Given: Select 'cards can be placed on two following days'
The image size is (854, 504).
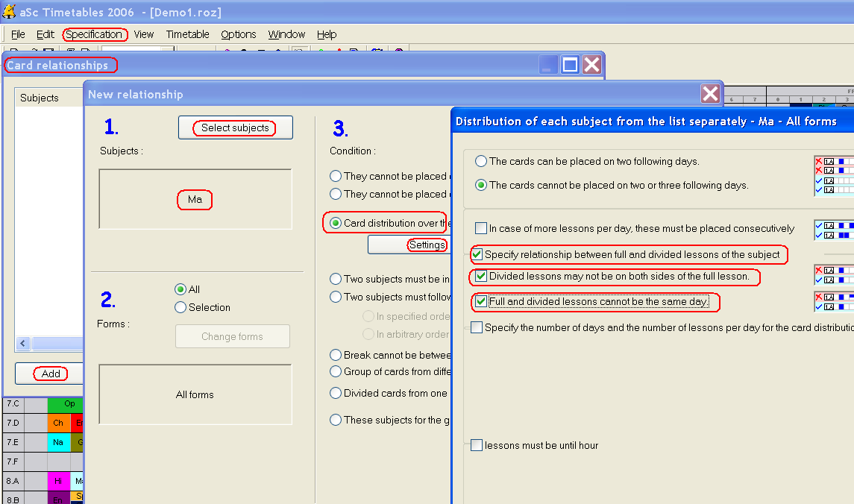Looking at the screenshot, I should click(481, 161).
